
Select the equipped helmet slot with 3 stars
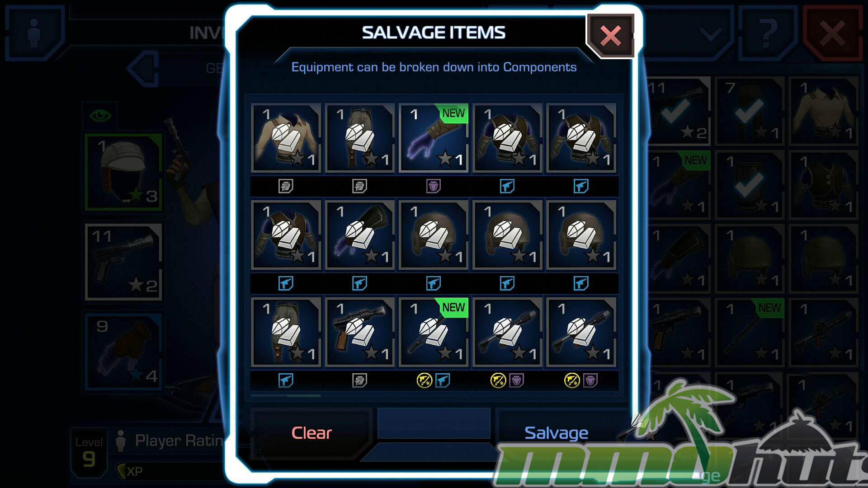coord(123,172)
